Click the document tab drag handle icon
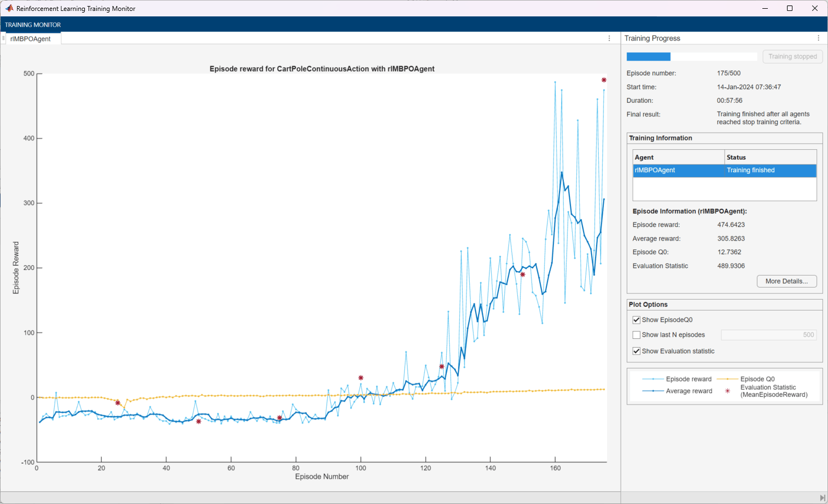828x504 pixels. 3,38
